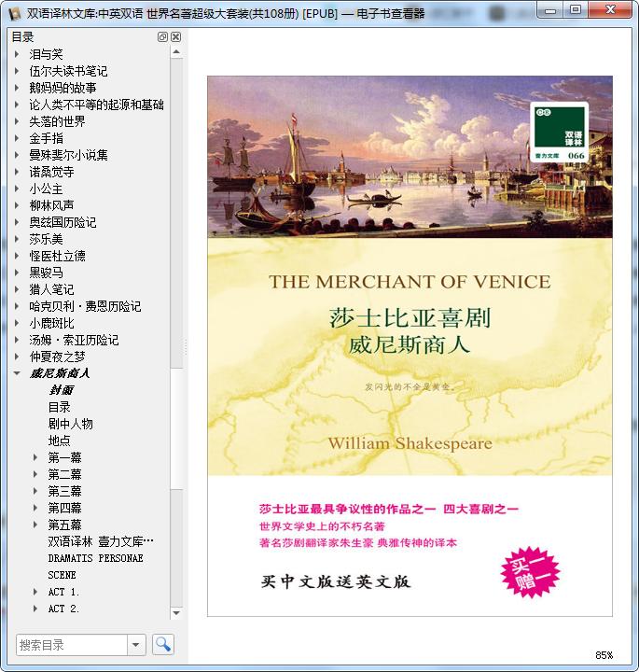Viewport: 639px width, 672px height.
Task: Expand the 第五幕 chapter
Action: 35,525
